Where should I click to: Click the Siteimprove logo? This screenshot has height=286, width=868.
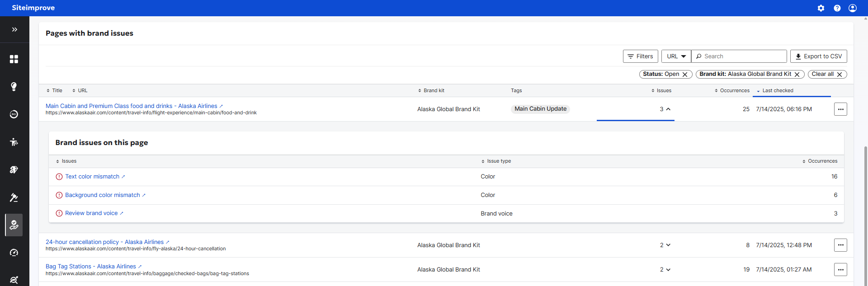tap(33, 8)
